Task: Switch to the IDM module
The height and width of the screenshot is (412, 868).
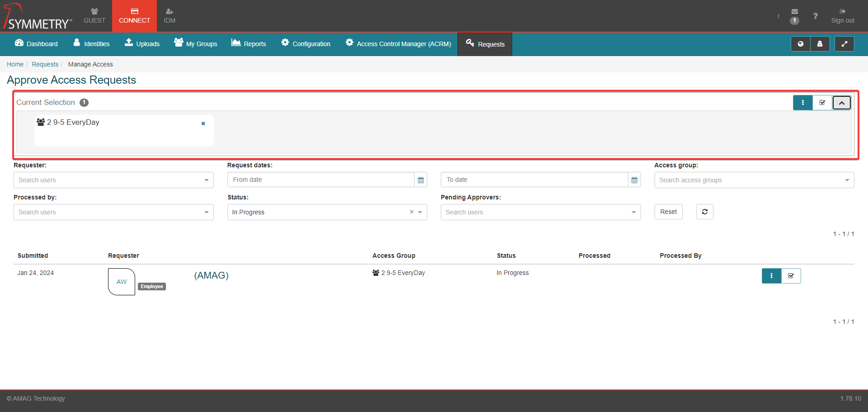Action: (x=170, y=16)
